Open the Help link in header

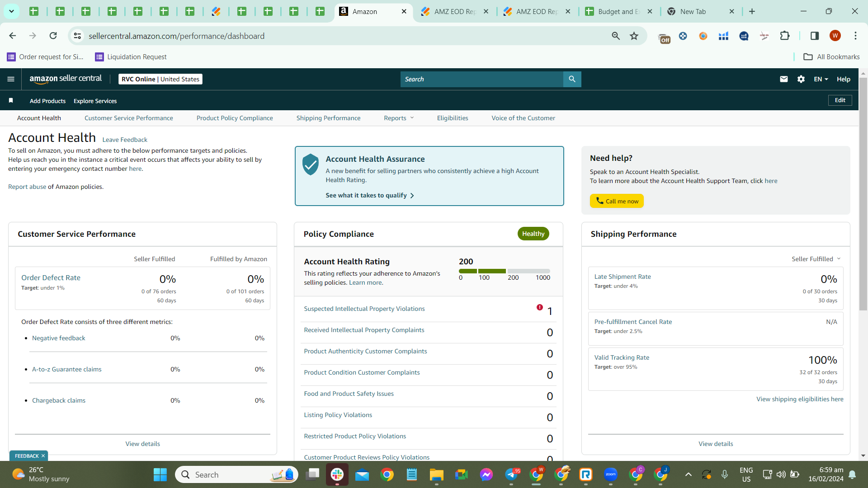(844, 79)
